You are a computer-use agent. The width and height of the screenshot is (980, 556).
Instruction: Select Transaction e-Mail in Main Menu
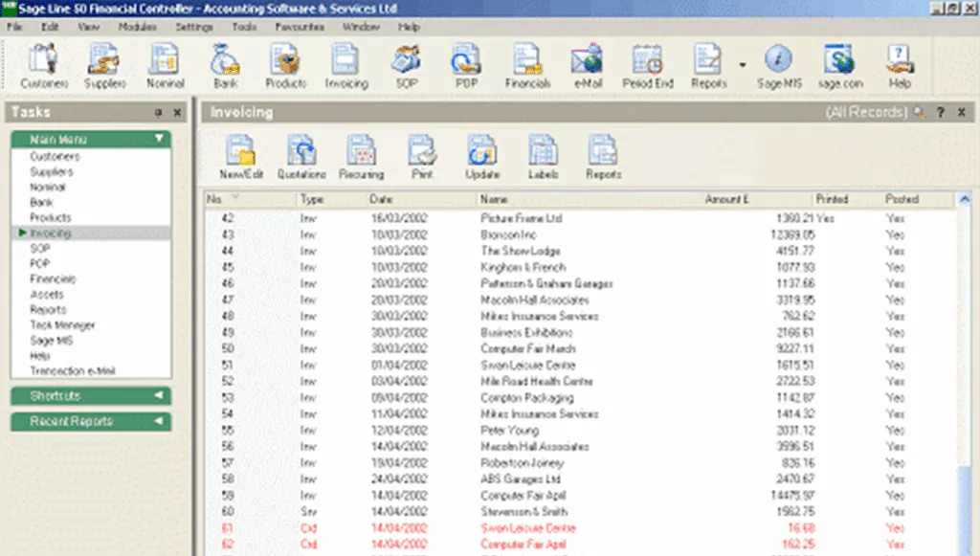[x=73, y=370]
